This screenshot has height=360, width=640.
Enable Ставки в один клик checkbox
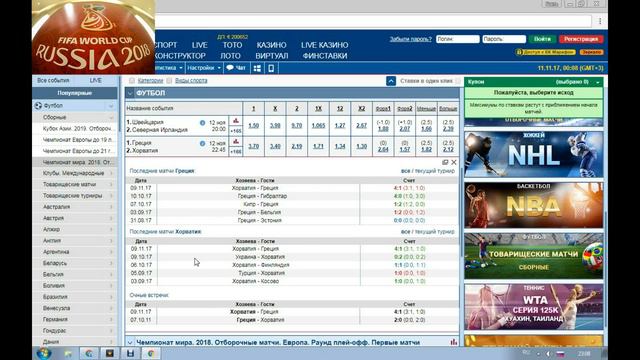point(458,81)
